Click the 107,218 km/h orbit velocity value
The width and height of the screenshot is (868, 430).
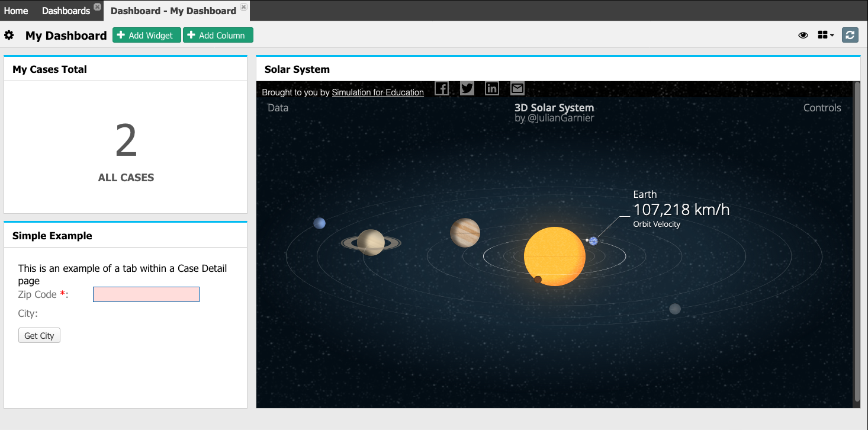681,210
